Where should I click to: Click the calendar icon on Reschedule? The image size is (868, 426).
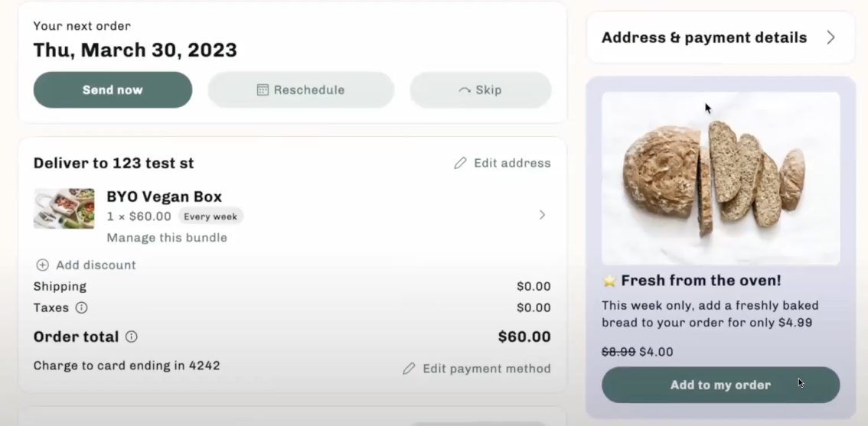point(263,89)
